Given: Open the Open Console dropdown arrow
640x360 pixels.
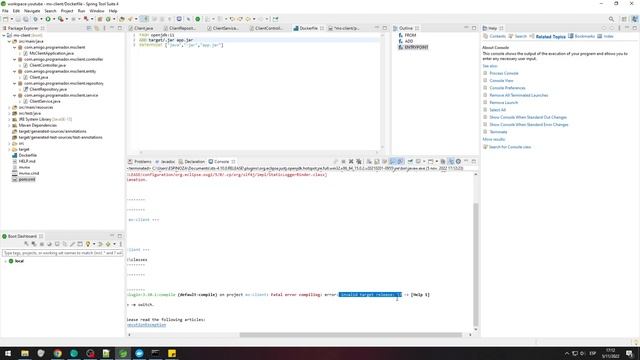Looking at the screenshot, I should click(436, 162).
